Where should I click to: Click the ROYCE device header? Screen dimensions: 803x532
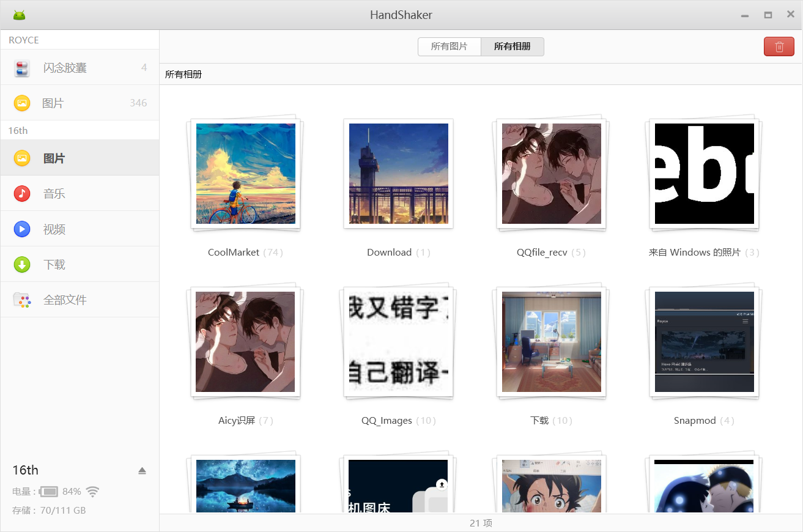(x=24, y=40)
